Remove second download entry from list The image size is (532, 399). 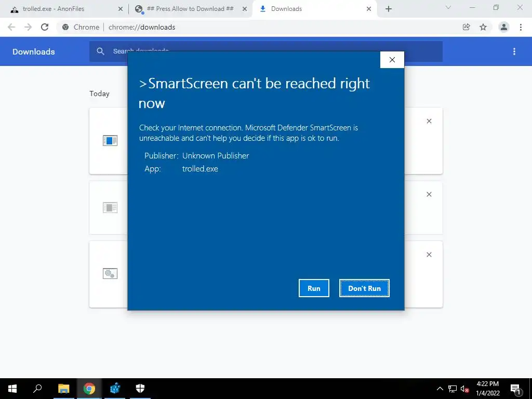(429, 194)
